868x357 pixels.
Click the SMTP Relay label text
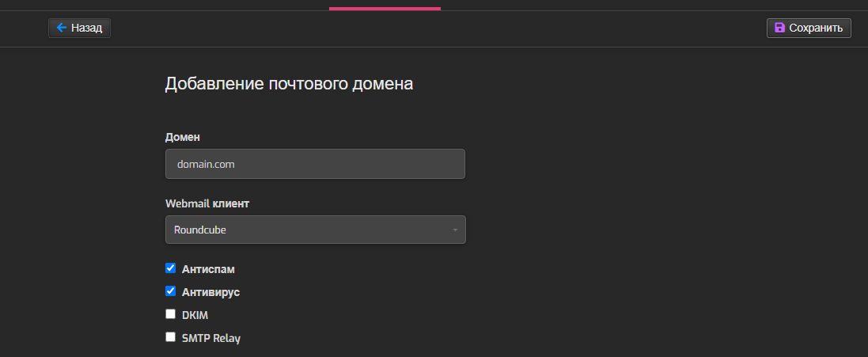(211, 338)
